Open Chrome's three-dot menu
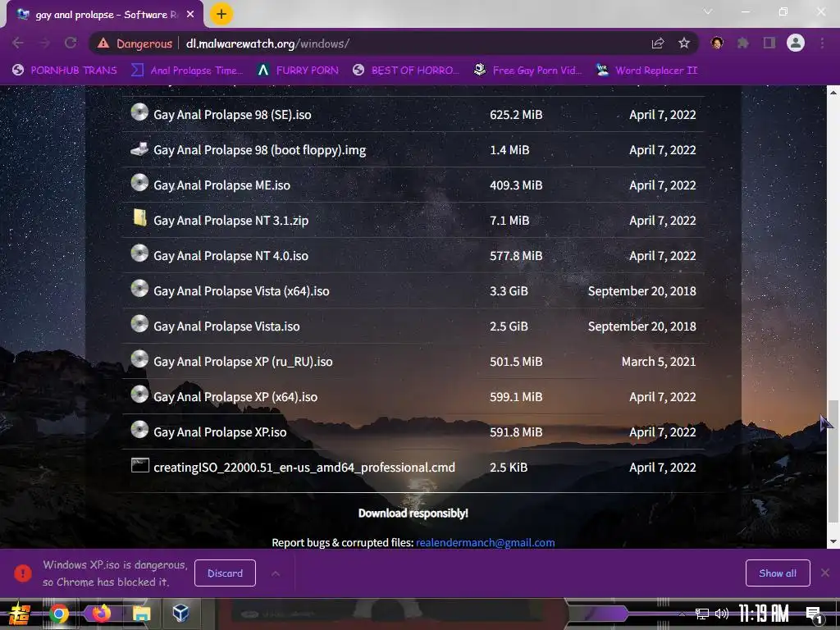Screen dimensions: 840x630 tap(822, 43)
